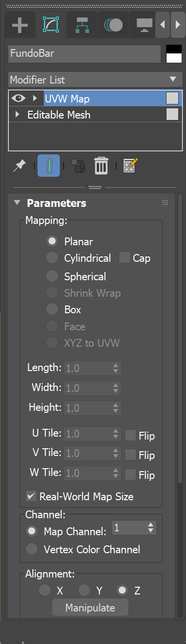Open the Modifier List dropdown
This screenshot has width=186, height=644.
pyautogui.click(x=95, y=80)
